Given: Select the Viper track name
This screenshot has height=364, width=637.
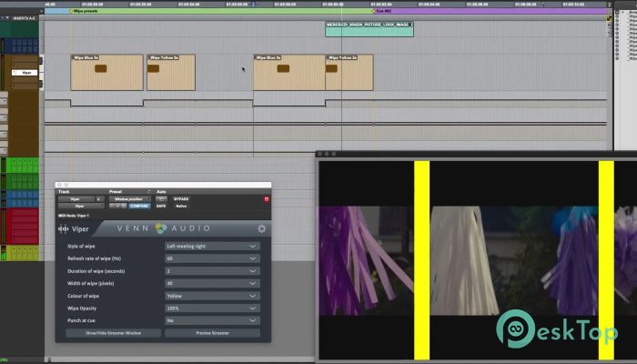Looking at the screenshot, I should 25,73.
